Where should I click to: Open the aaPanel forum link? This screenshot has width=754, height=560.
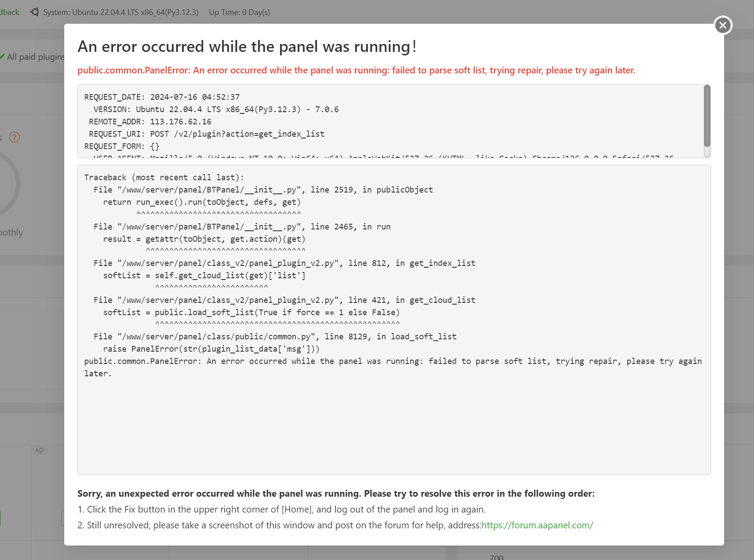click(x=537, y=525)
